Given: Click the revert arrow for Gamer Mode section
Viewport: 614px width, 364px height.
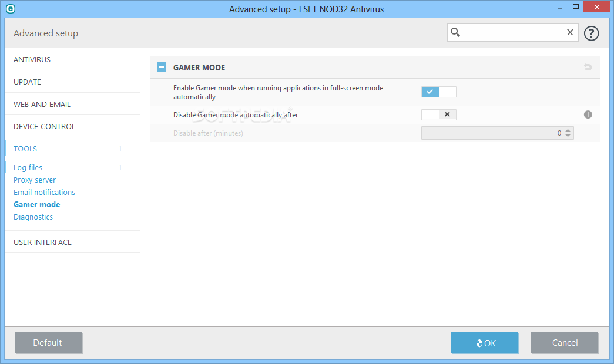Looking at the screenshot, I should pyautogui.click(x=588, y=68).
